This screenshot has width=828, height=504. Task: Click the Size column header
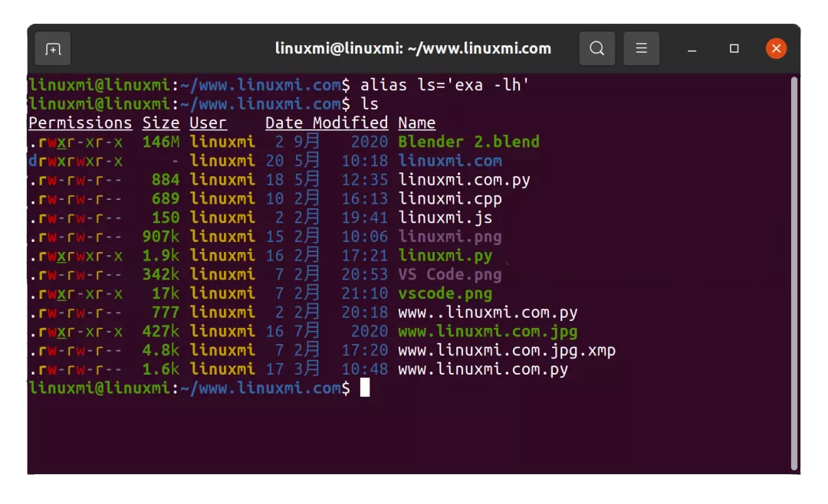pos(160,123)
